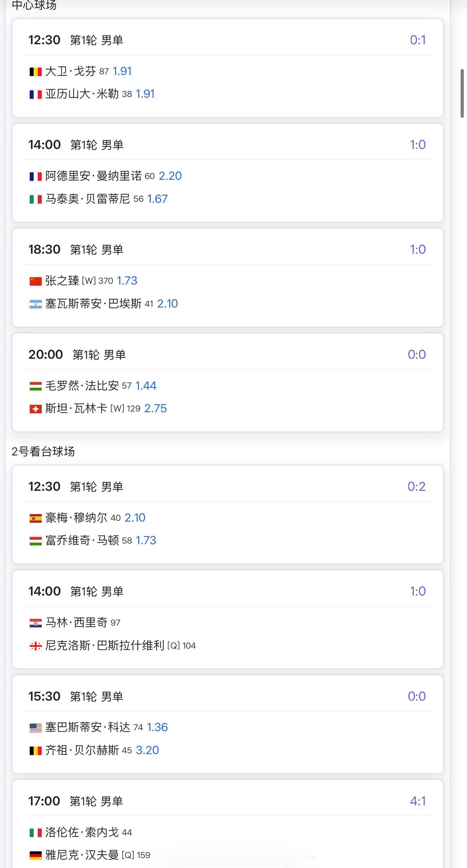The image size is (467, 868).
Task: Click Georgia flag beside 尼克洛斯·巴斯拉什维利
Action: click(35, 646)
